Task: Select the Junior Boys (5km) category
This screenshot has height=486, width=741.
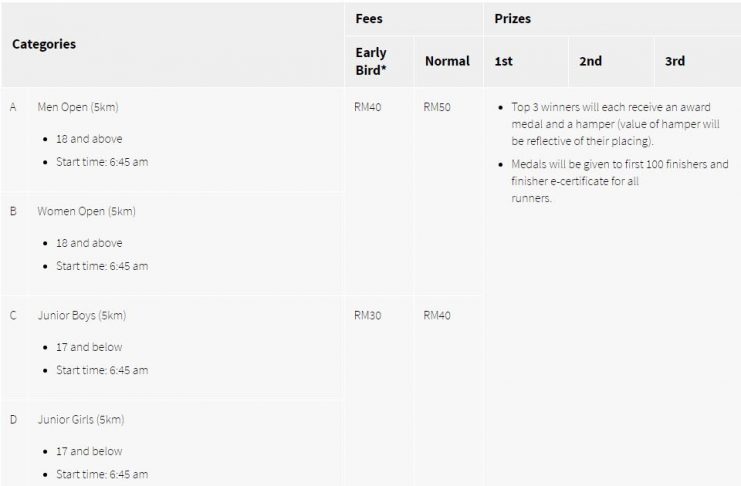Action: (82, 315)
